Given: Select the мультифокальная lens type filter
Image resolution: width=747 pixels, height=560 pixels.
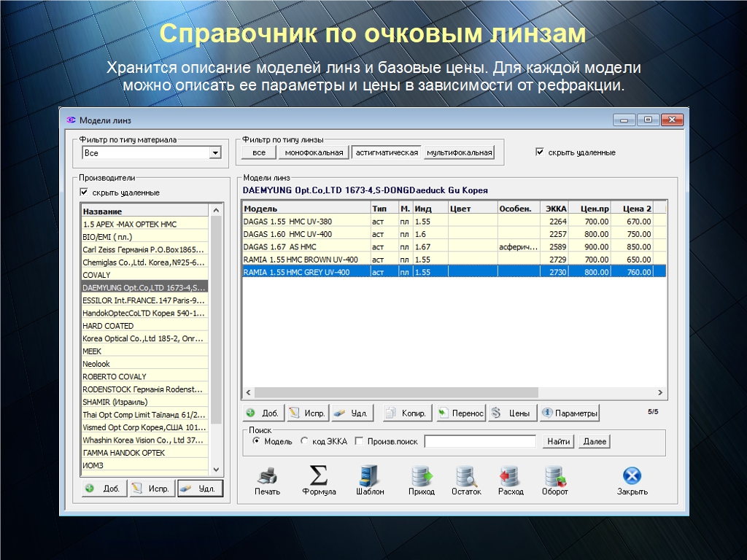Looking at the screenshot, I should (x=460, y=152).
